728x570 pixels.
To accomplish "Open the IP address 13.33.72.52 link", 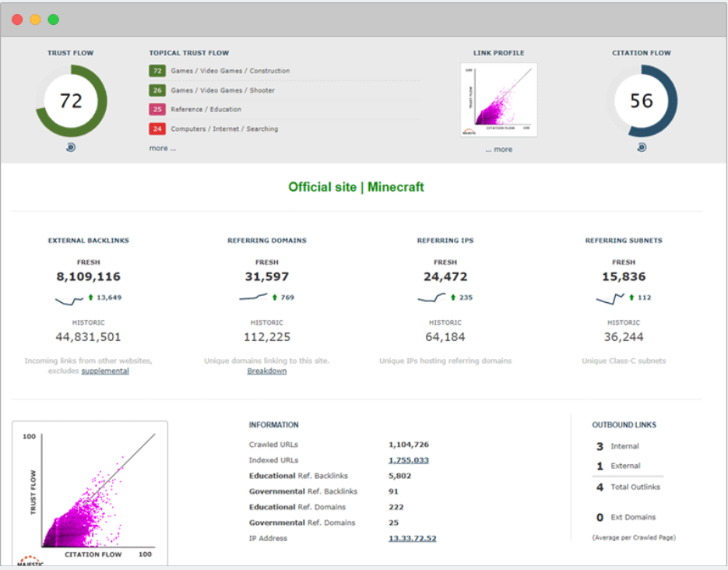I will [x=413, y=538].
